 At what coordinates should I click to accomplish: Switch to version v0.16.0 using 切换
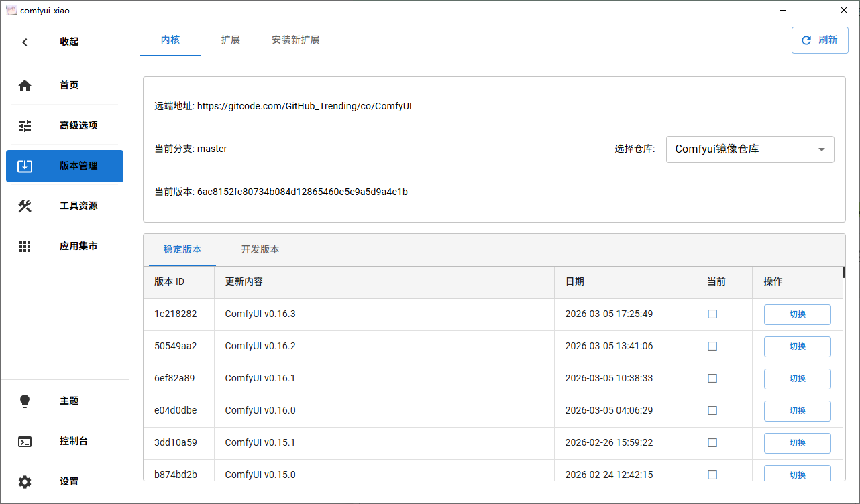[x=797, y=411]
